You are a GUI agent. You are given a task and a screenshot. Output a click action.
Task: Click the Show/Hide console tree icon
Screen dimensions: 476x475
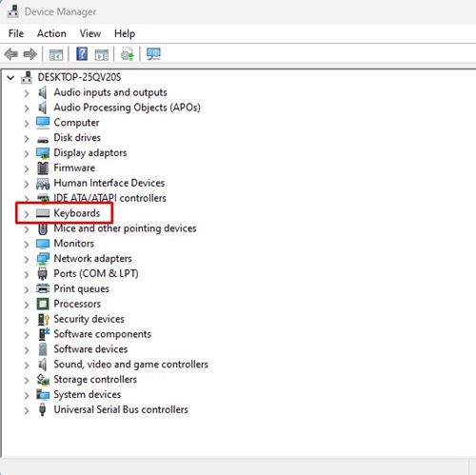point(56,55)
